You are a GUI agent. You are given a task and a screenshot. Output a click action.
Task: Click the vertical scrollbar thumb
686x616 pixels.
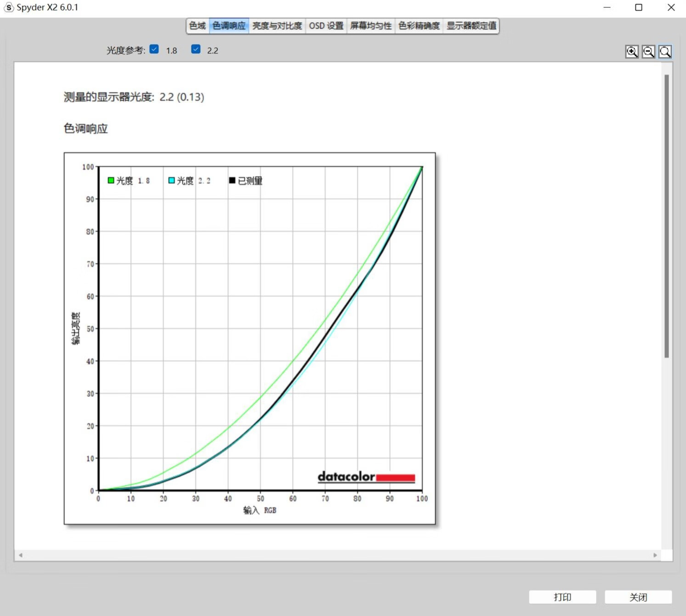pos(667,216)
